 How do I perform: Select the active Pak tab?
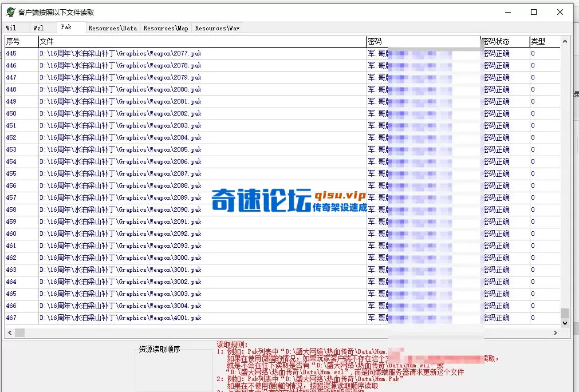click(x=71, y=26)
